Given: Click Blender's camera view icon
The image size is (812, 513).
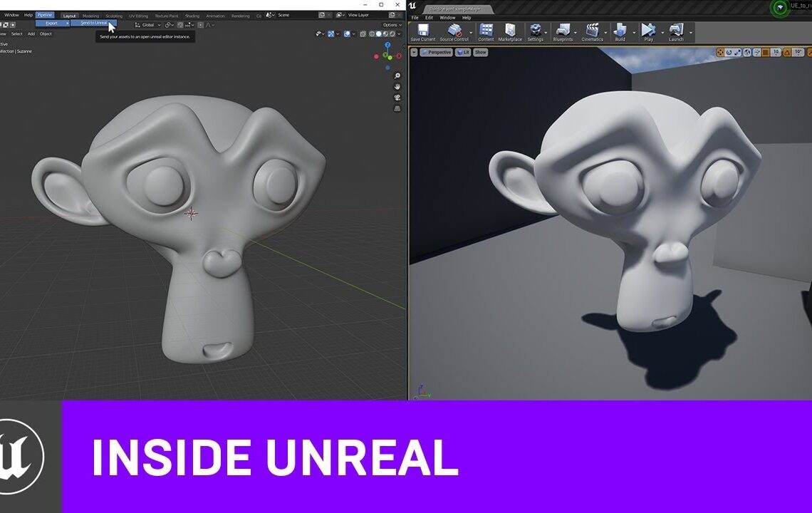Looking at the screenshot, I should [397, 97].
